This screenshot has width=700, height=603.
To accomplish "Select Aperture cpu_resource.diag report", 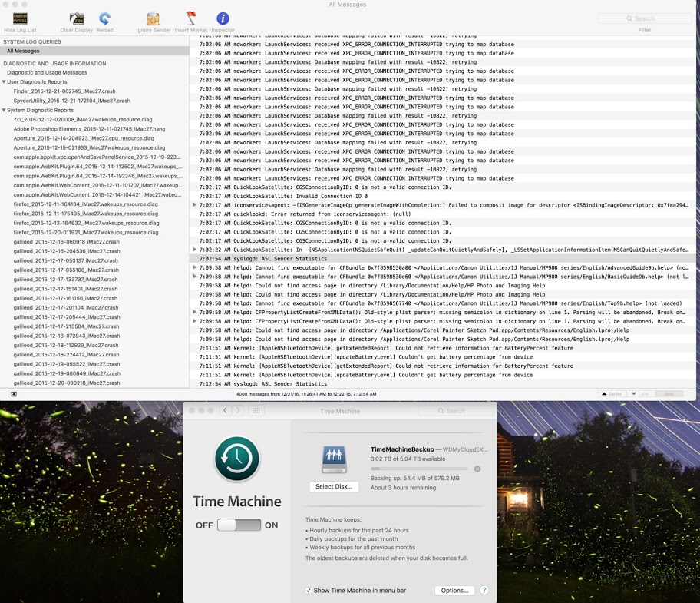I will coord(84,138).
